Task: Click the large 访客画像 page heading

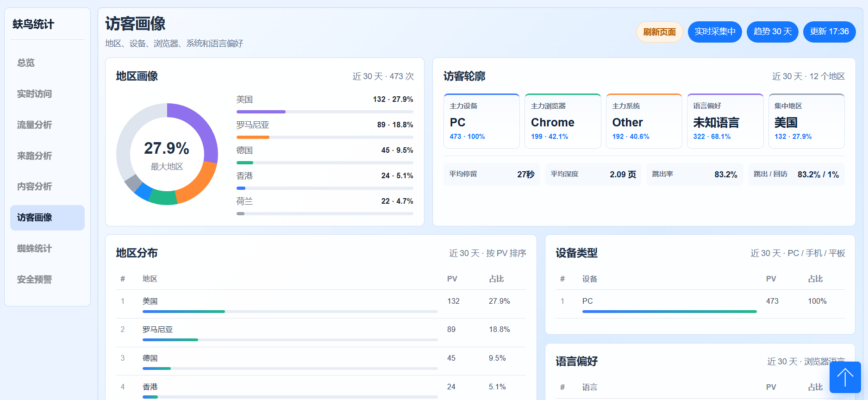Action: coord(135,24)
